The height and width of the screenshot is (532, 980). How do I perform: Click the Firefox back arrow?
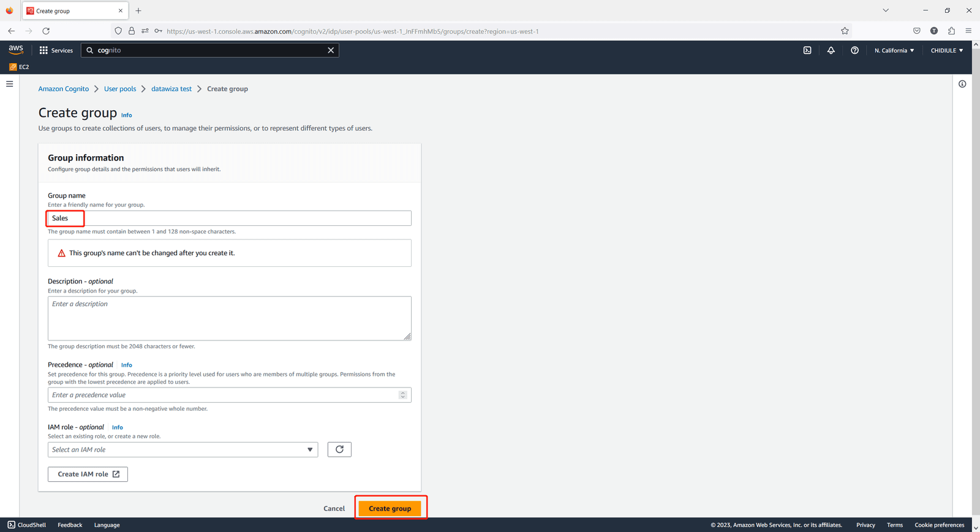click(11, 31)
